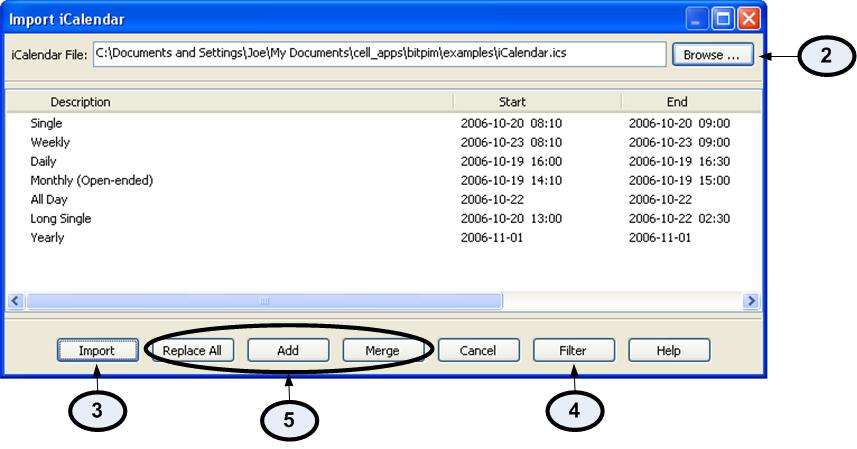857x449 pixels.
Task: Choose the Merge button
Action: [x=383, y=350]
